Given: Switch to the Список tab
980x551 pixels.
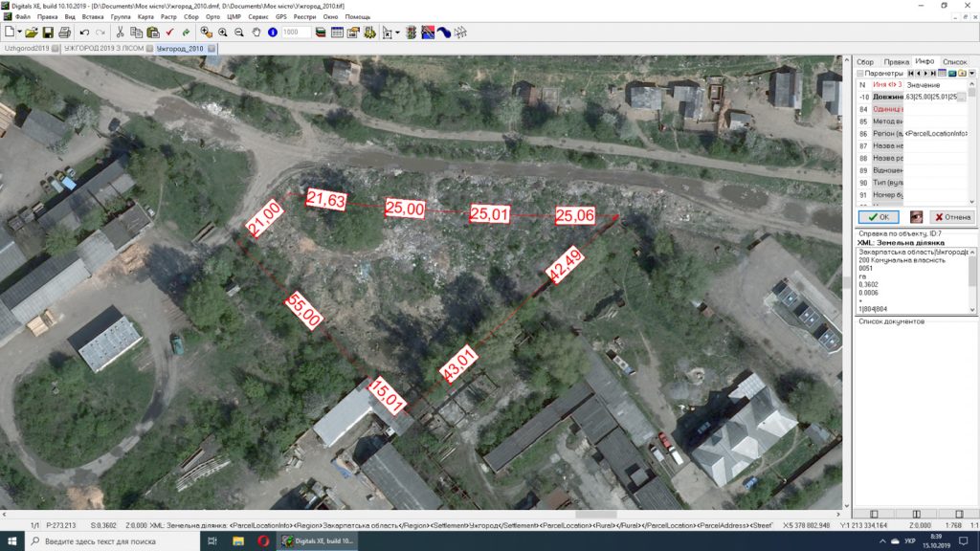Looking at the screenshot, I should click(x=954, y=61).
